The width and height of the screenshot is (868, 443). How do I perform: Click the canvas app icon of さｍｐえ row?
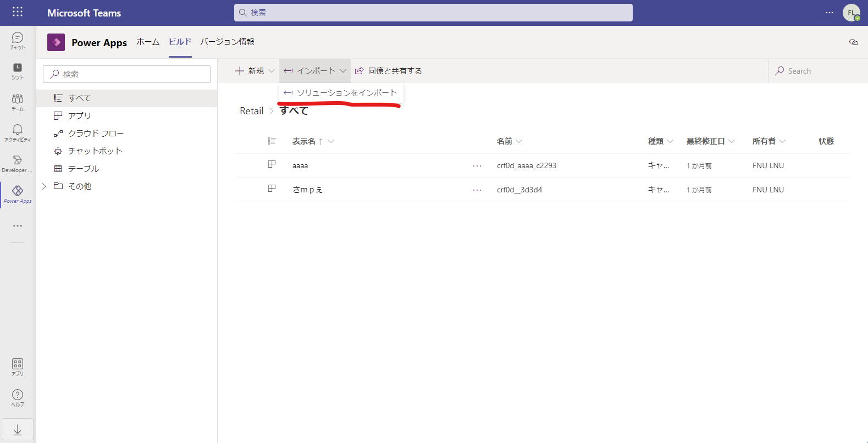click(x=272, y=189)
